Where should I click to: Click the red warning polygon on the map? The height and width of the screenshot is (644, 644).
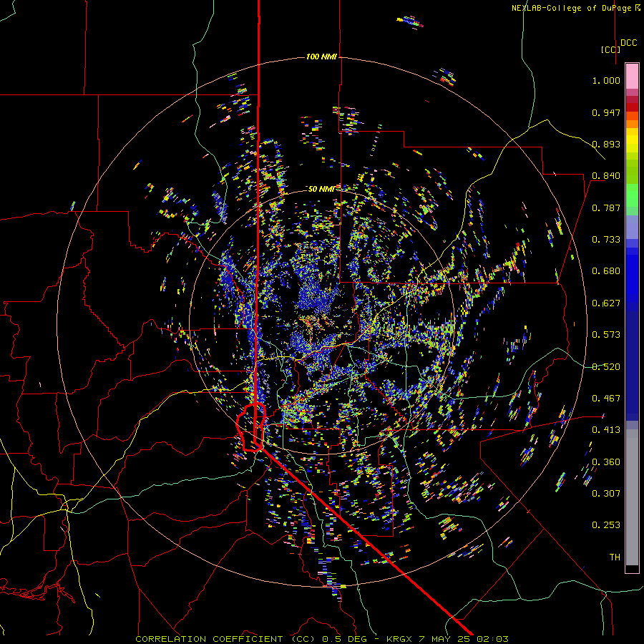tap(251, 427)
